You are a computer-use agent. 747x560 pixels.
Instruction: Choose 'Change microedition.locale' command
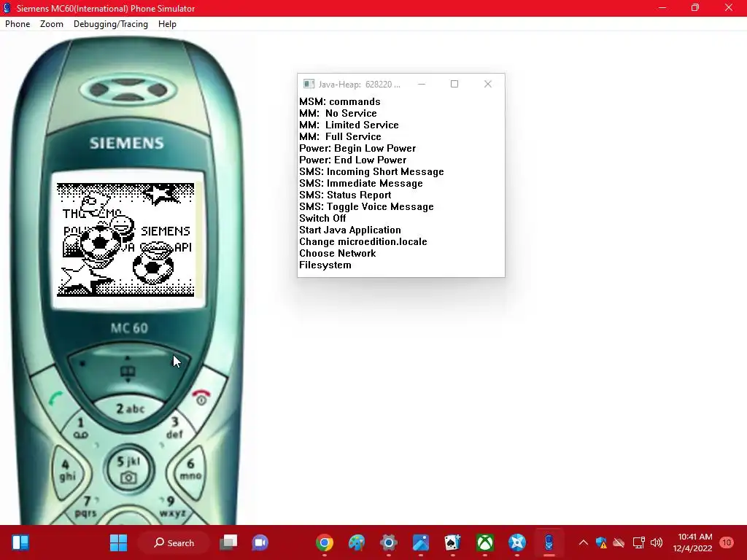[x=363, y=241]
